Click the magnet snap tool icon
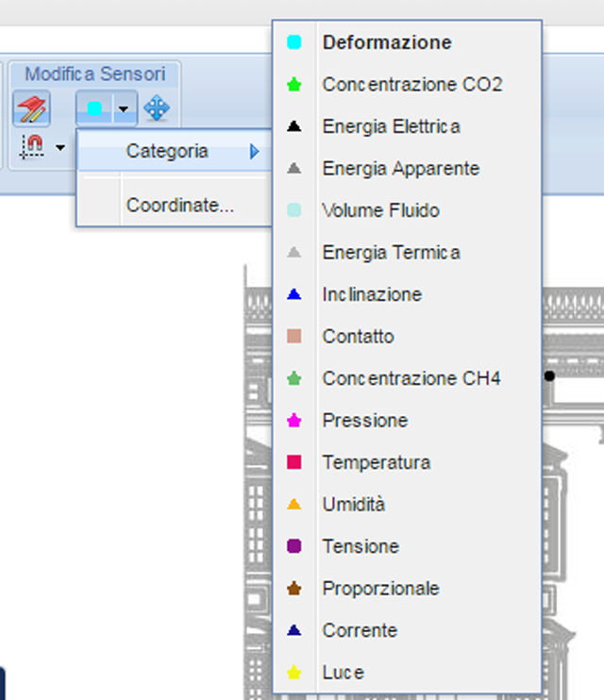Viewport: 604px width, 700px height. pos(32,147)
